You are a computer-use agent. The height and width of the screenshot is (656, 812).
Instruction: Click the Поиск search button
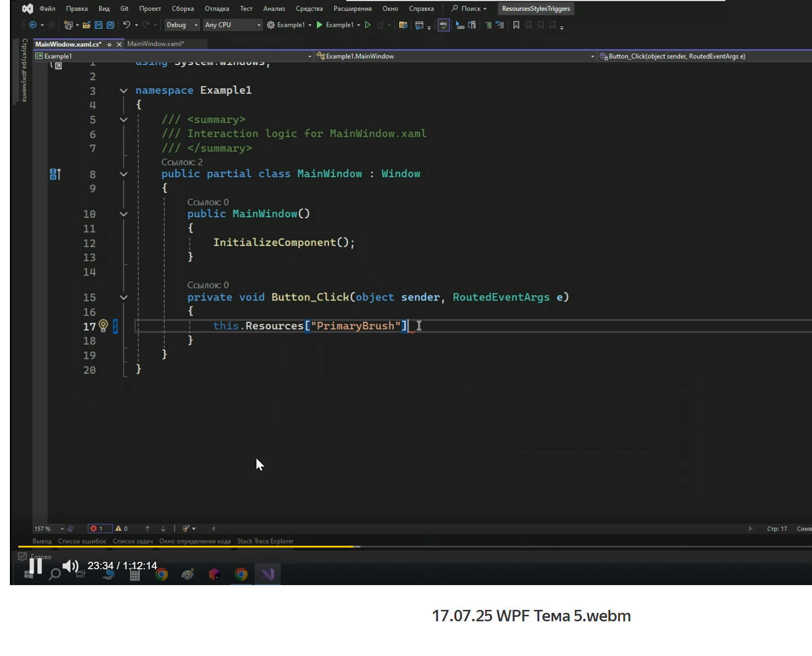(469, 8)
